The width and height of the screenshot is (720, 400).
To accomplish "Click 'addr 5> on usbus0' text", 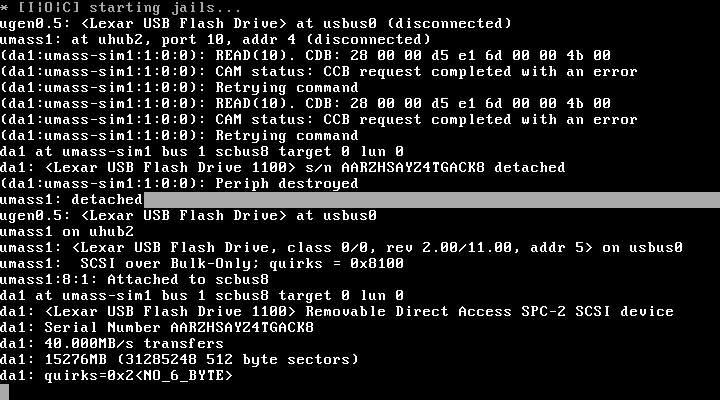I will tap(606, 247).
